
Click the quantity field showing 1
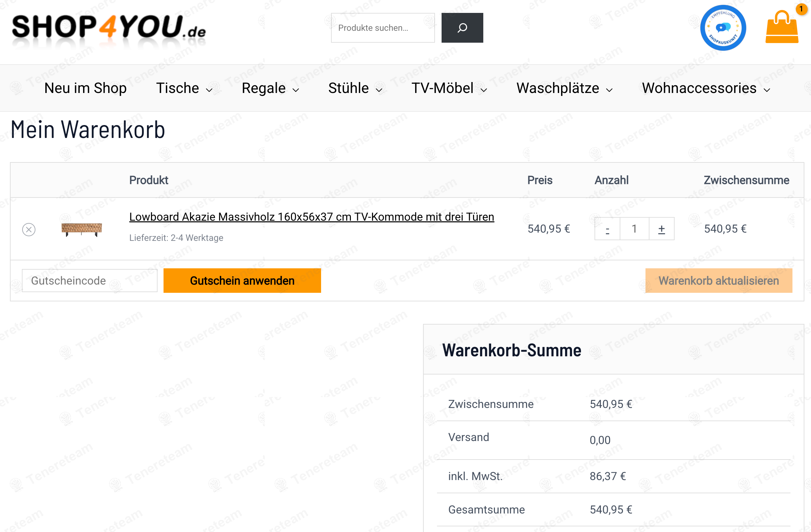[x=634, y=229]
